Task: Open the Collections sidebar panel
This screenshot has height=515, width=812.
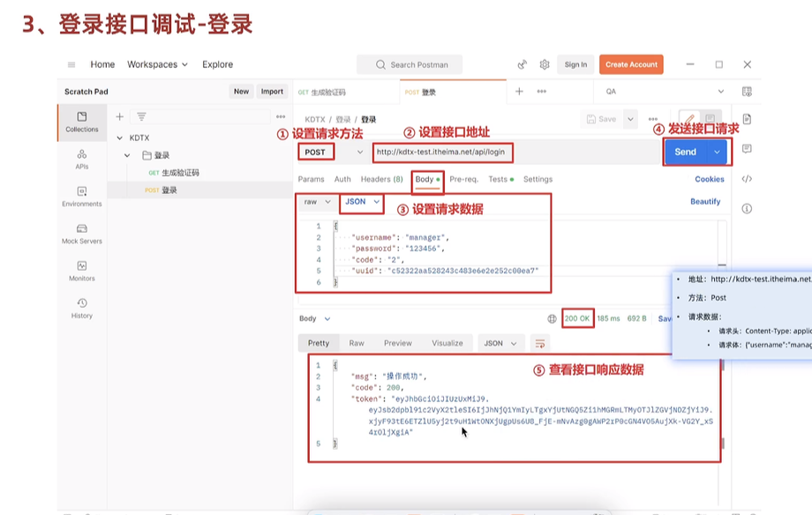Action: (x=82, y=123)
